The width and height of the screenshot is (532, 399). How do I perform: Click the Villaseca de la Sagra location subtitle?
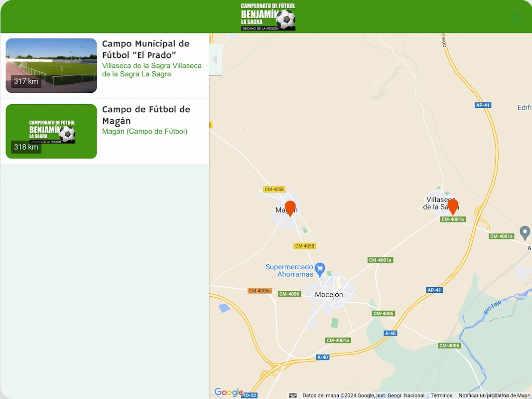(152, 70)
